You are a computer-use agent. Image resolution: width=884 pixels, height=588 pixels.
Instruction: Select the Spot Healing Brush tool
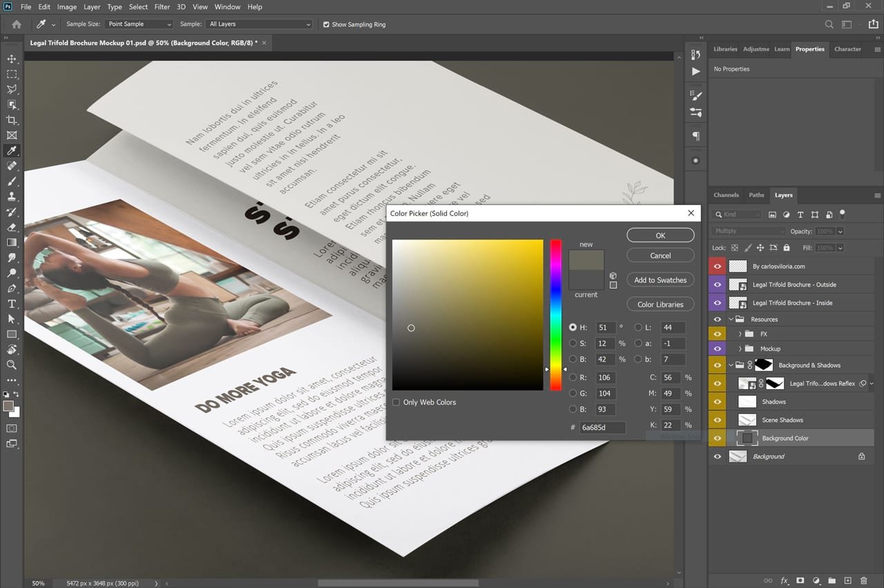12,166
